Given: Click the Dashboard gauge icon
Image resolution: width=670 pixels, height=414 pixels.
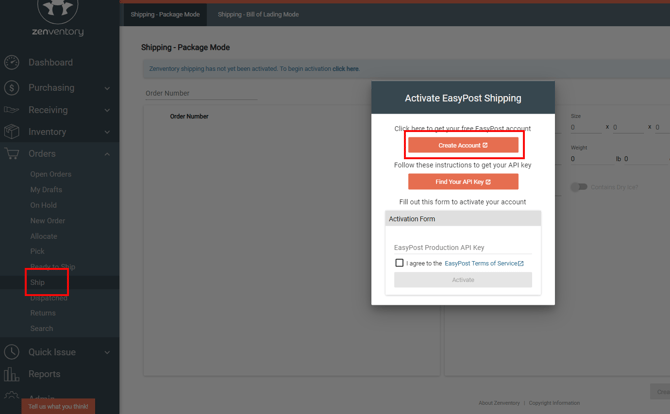Looking at the screenshot, I should tap(12, 62).
